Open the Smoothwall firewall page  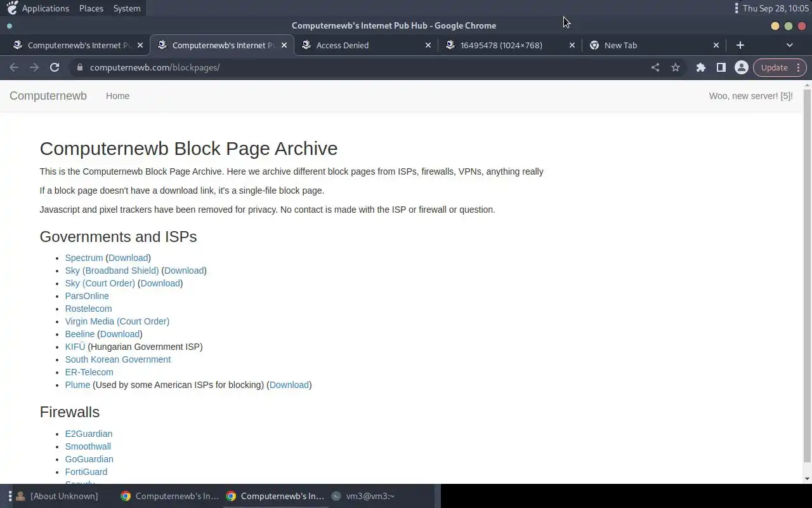(88, 446)
